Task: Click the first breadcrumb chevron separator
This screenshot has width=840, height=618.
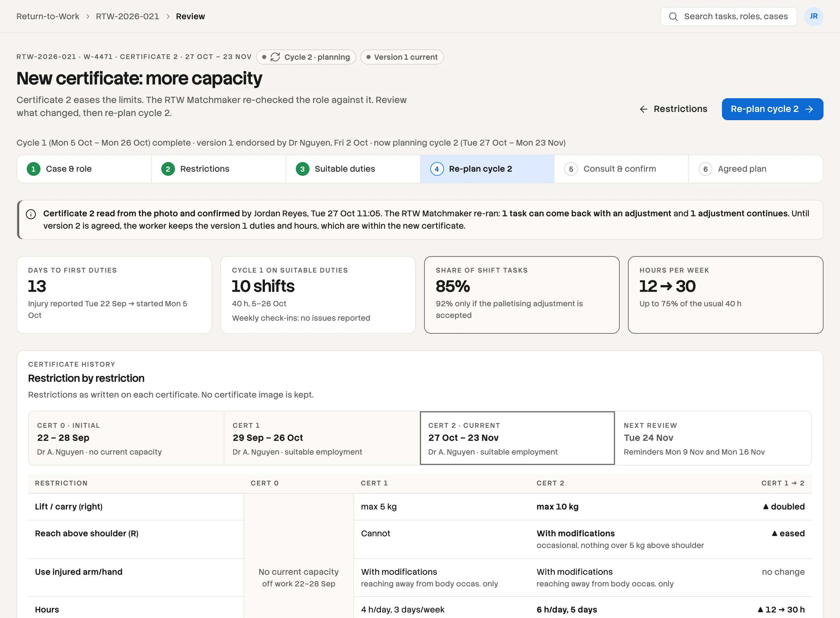Action: [x=87, y=16]
